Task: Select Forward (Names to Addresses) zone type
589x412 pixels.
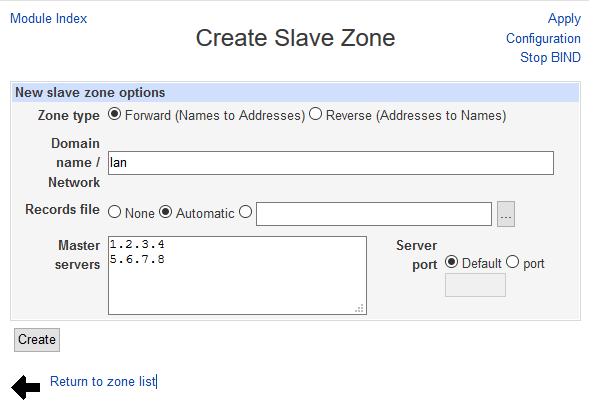Action: [114, 114]
